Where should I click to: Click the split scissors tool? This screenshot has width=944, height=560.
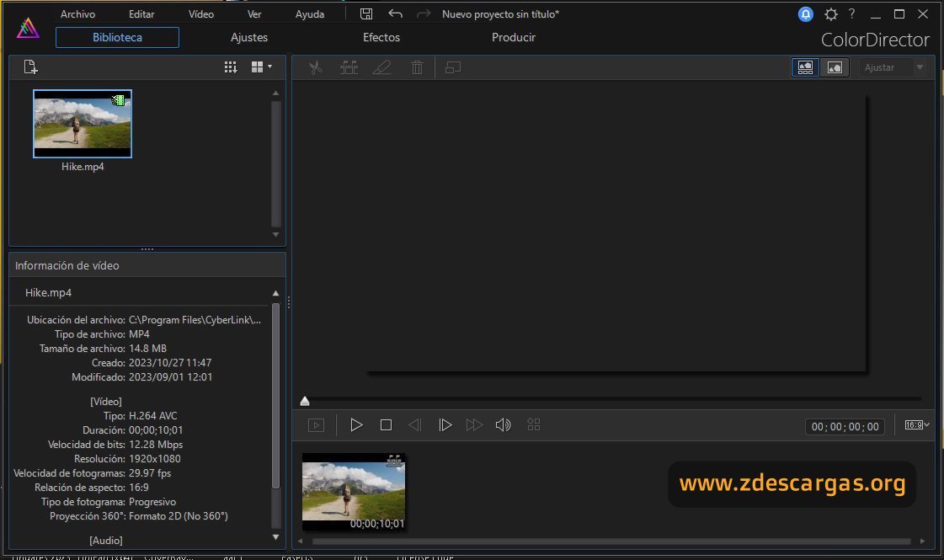click(x=316, y=67)
